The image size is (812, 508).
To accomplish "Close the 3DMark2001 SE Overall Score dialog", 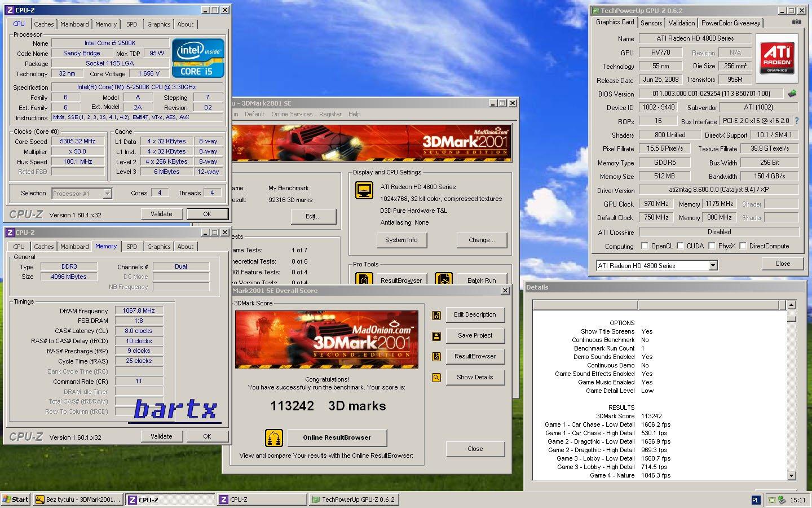I will [x=505, y=291].
